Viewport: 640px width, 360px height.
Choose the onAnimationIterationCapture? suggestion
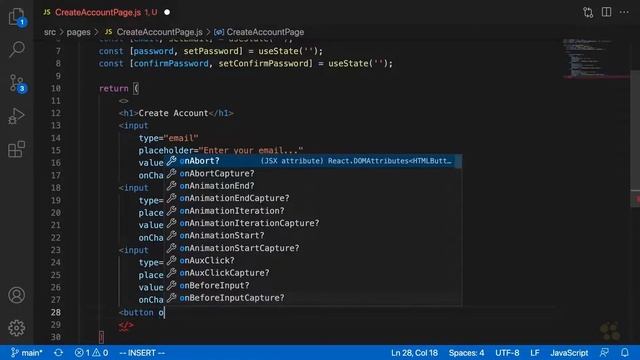point(313,223)
